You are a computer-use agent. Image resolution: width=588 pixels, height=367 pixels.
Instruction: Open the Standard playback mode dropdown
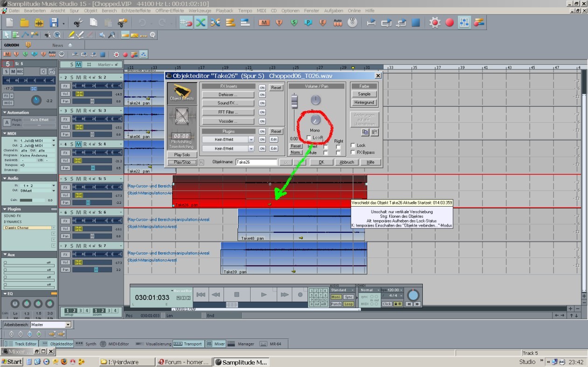click(343, 290)
